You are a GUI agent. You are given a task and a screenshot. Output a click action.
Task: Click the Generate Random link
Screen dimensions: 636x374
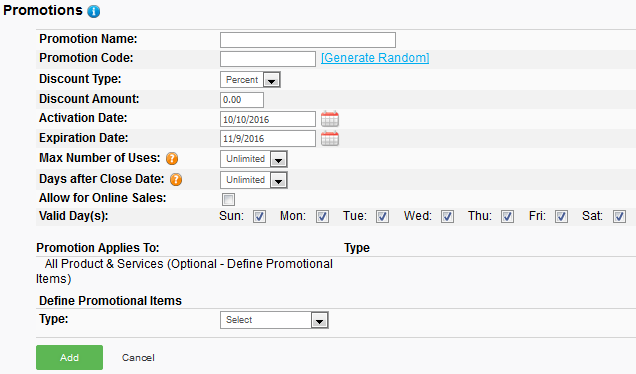pos(375,58)
